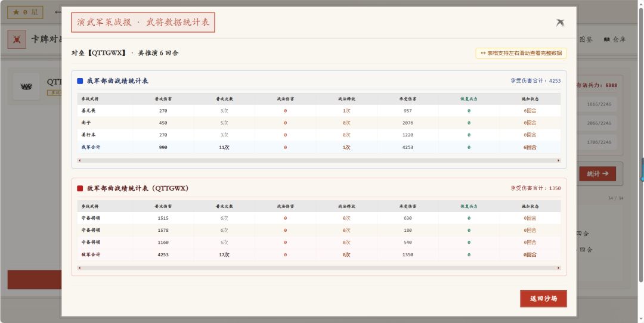Screen dimensions: 644x323
Task: Click the 恢复兵力 header in the 我军 table
Action: tap(469, 99)
